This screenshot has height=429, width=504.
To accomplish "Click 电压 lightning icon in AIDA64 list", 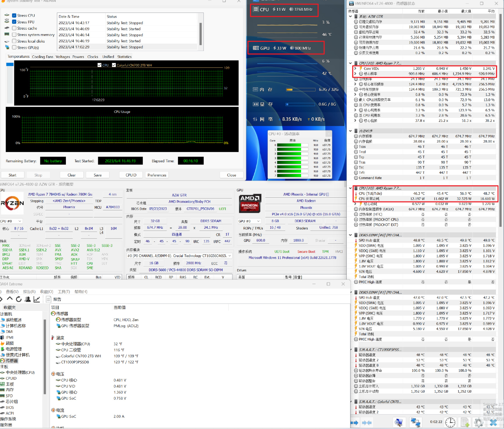I will click(53, 374).
